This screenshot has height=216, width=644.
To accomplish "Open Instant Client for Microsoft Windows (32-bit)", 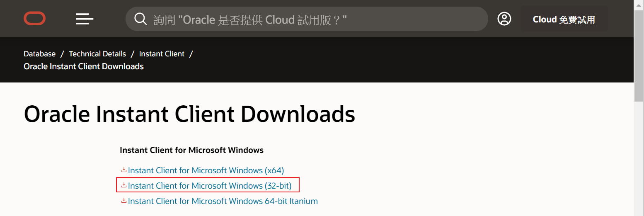I will (x=210, y=186).
